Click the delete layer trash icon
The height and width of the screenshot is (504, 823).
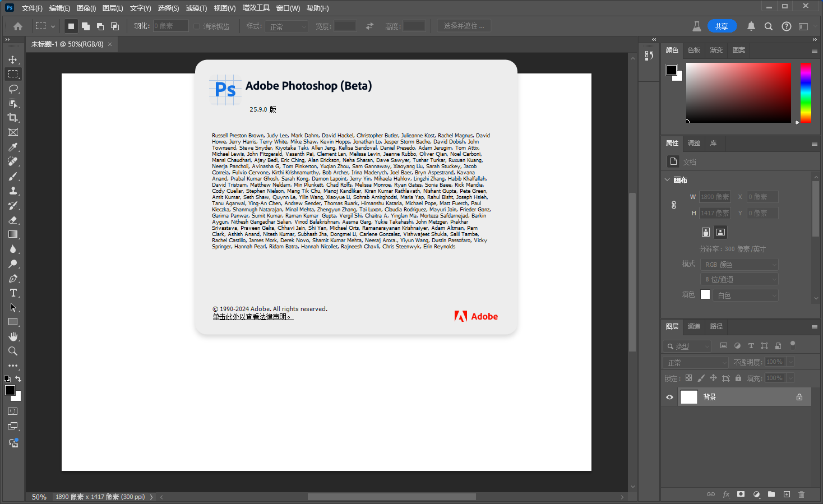(801, 494)
